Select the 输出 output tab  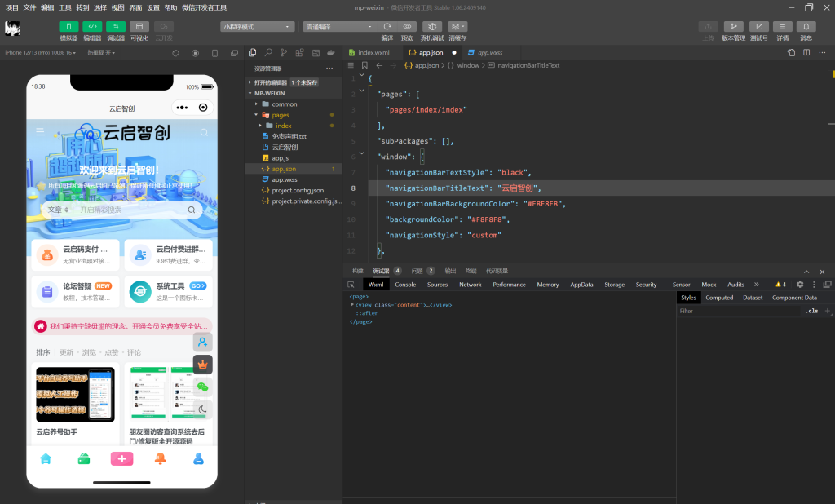tap(450, 272)
